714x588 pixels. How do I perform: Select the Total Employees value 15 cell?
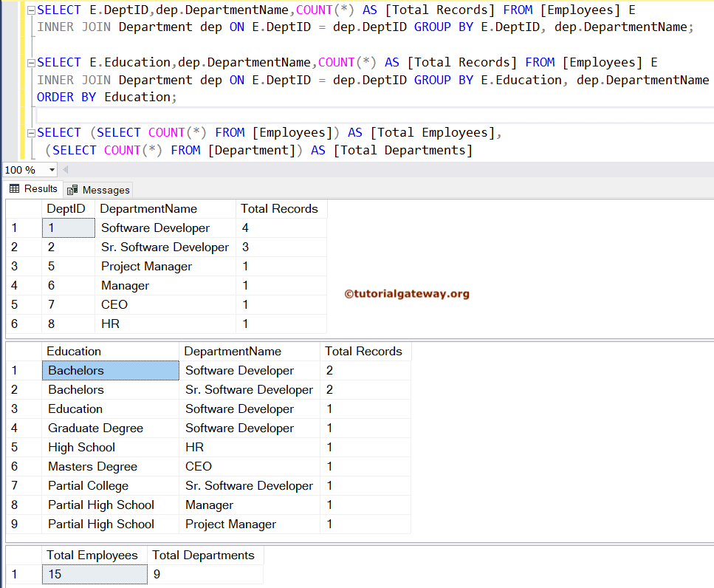coord(95,575)
